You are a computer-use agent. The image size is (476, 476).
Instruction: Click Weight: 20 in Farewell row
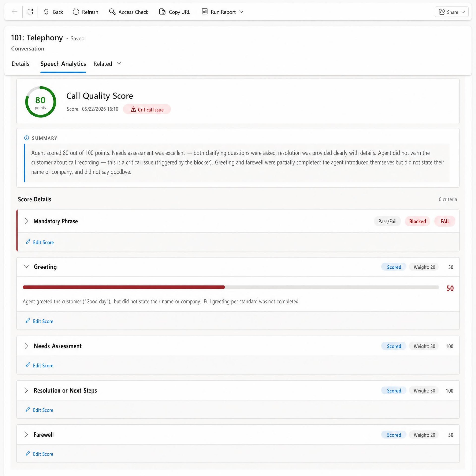pos(424,435)
